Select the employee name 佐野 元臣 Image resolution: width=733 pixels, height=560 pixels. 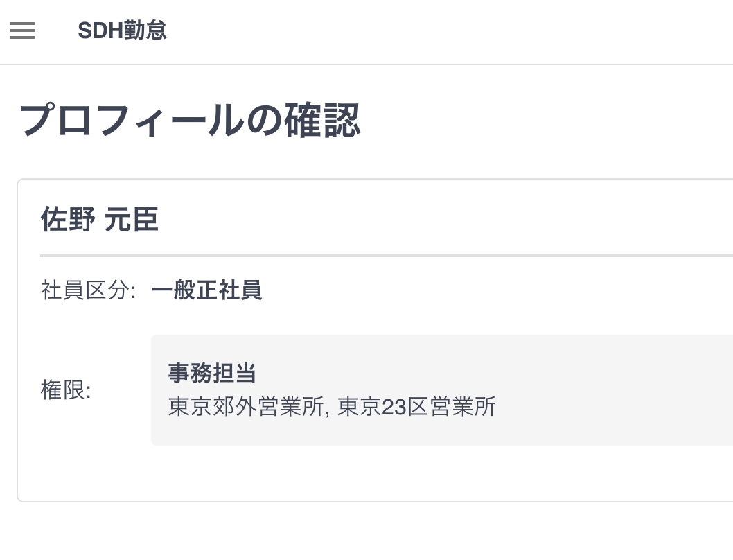pos(100,220)
